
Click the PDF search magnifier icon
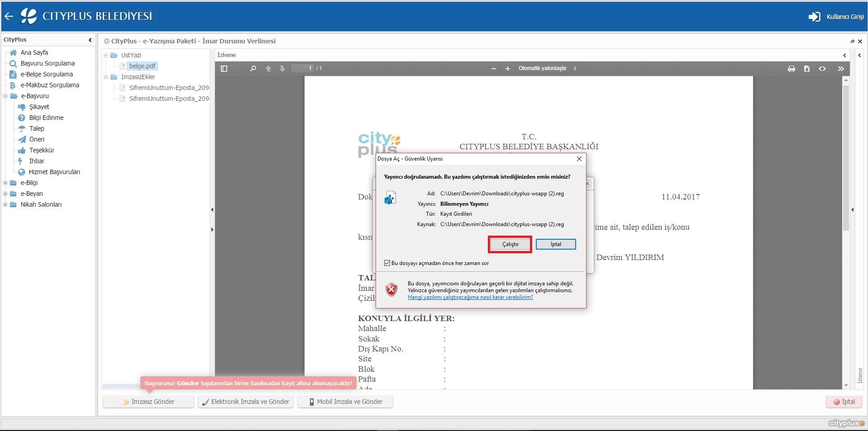[x=253, y=69]
